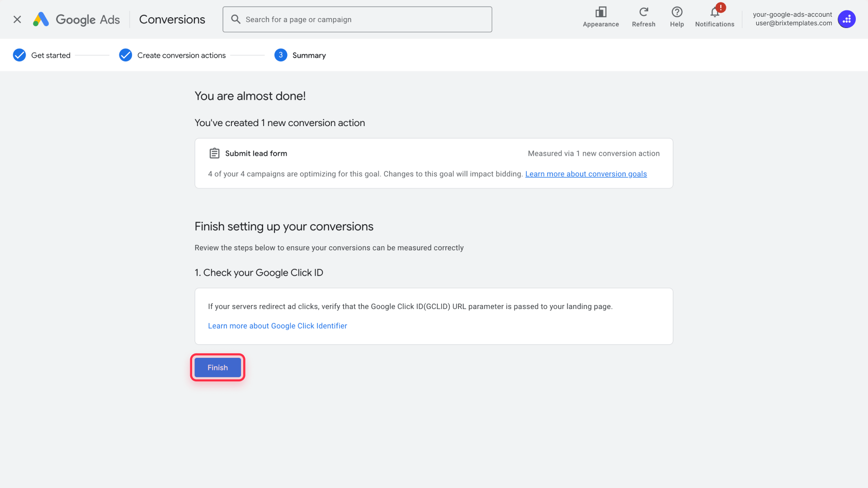Viewport: 868px width, 488px height.
Task: Return to Create conversion actions step
Action: [x=181, y=55]
